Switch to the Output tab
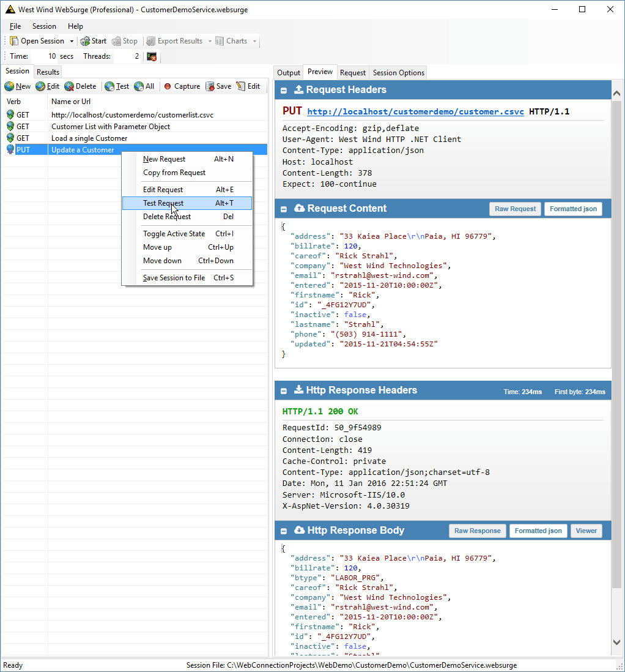Screen dimensions: 625x672 [288, 73]
